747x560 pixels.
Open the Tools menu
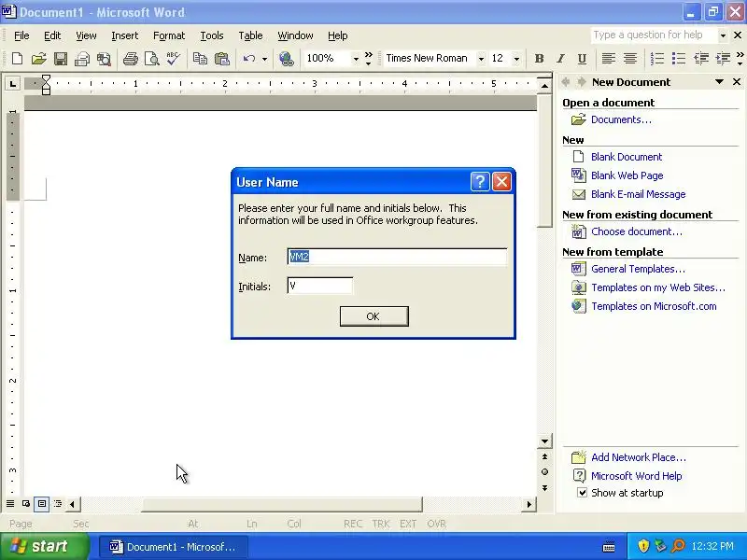click(x=212, y=35)
